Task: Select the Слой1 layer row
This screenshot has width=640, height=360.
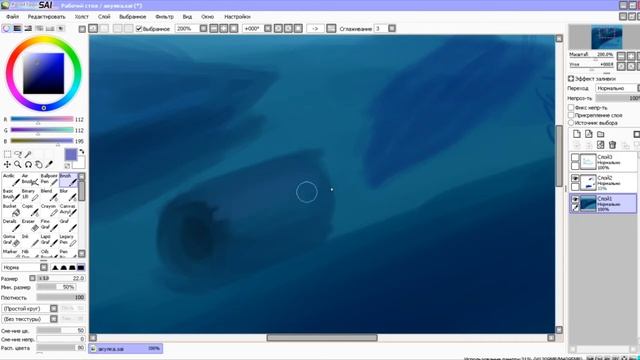Action: 603,203
